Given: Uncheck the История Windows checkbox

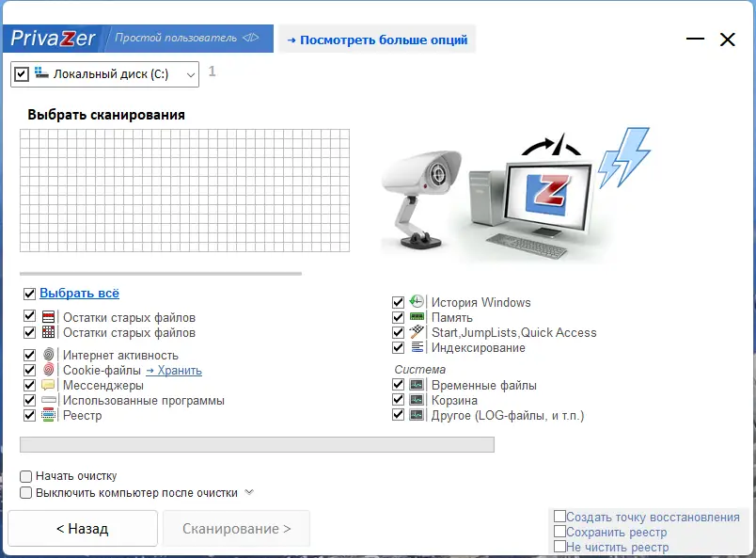Looking at the screenshot, I should click(x=398, y=302).
